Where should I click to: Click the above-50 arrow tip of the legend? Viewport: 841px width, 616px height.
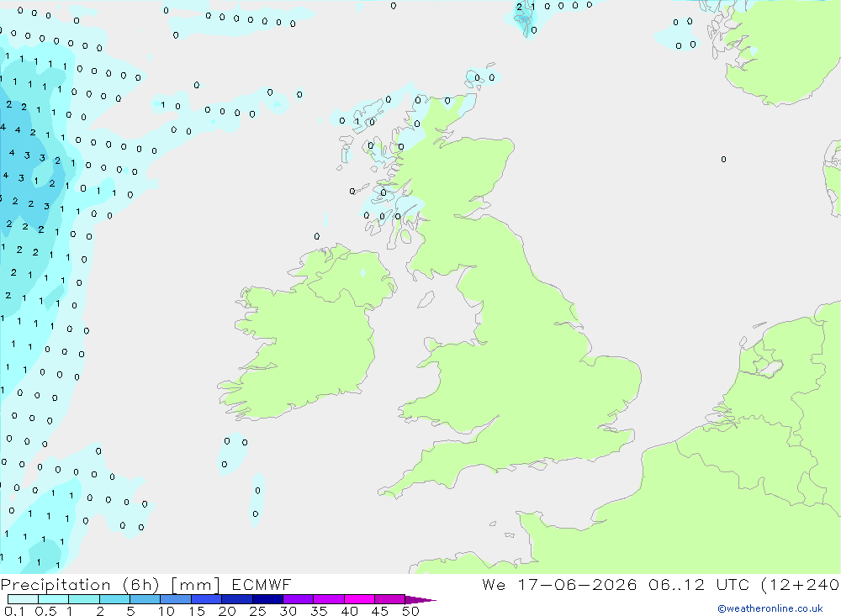coord(420,600)
